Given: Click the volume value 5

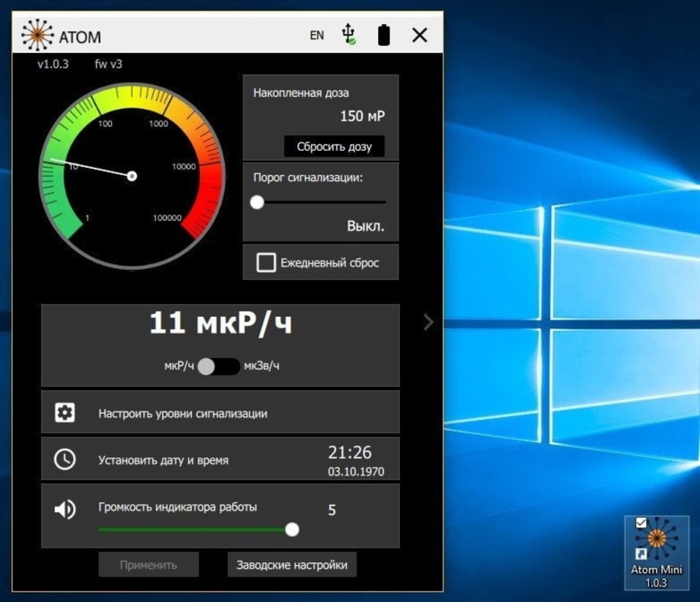Looking at the screenshot, I should [332, 510].
